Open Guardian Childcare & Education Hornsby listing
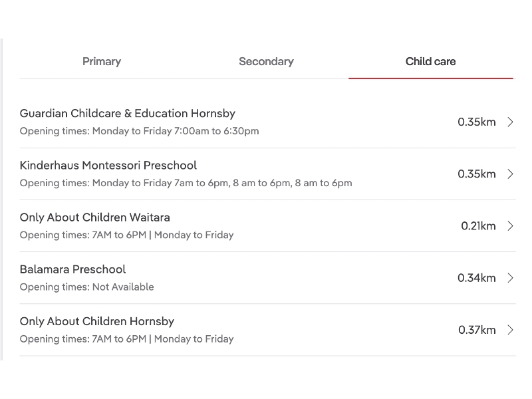Viewport: 532px width, 399px height. pyautogui.click(x=128, y=114)
